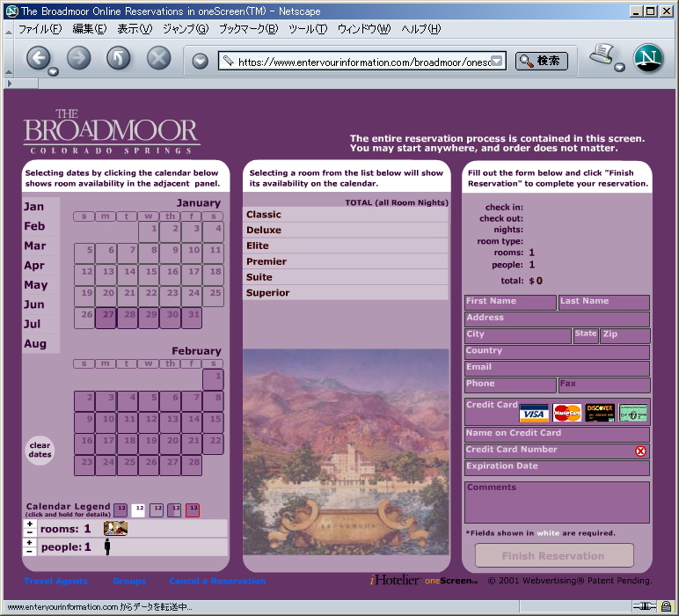Click the Netscape N logo

click(x=648, y=58)
